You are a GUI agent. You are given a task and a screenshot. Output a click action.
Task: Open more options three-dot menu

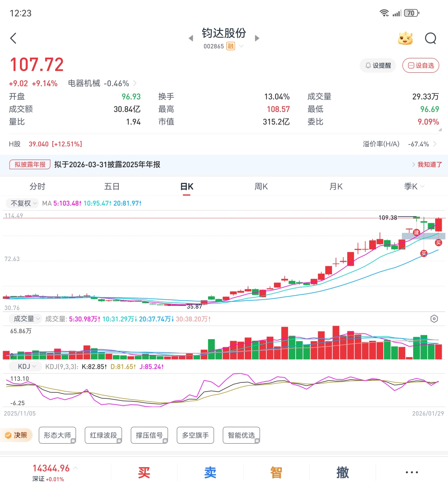412,472
